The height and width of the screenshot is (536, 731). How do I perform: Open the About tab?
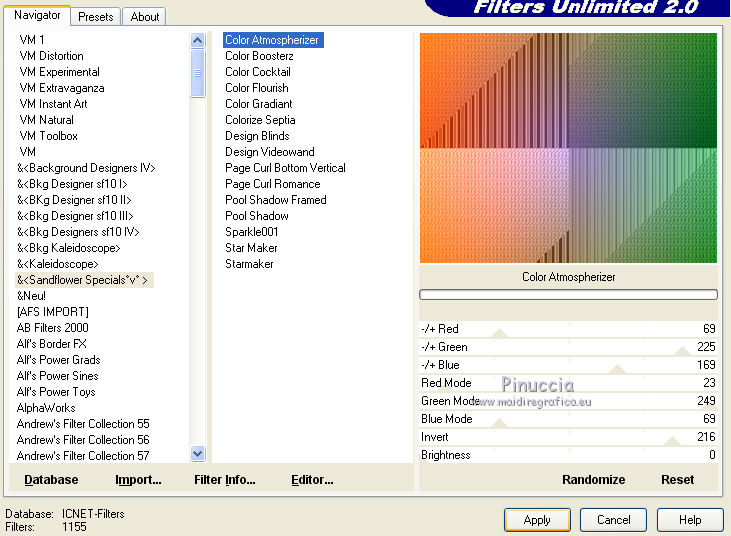145,17
